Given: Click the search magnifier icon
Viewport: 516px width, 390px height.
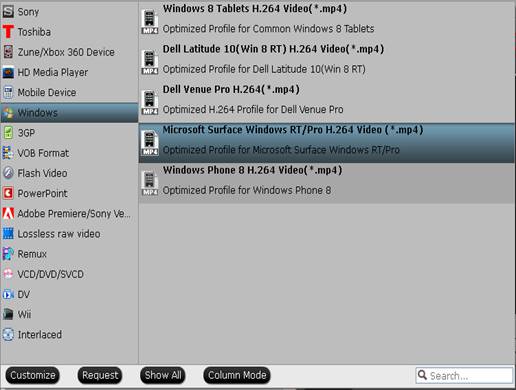Looking at the screenshot, I should click(422, 375).
